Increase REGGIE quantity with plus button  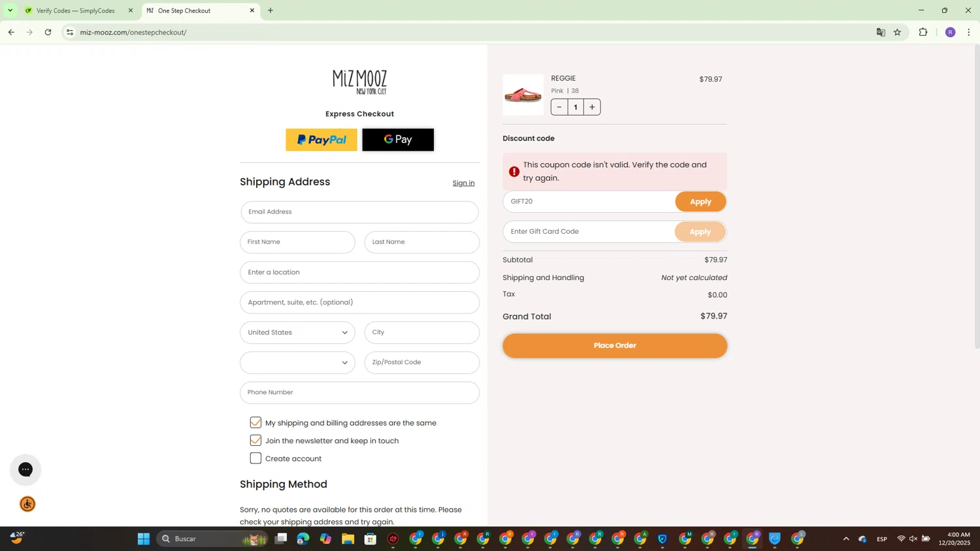592,107
